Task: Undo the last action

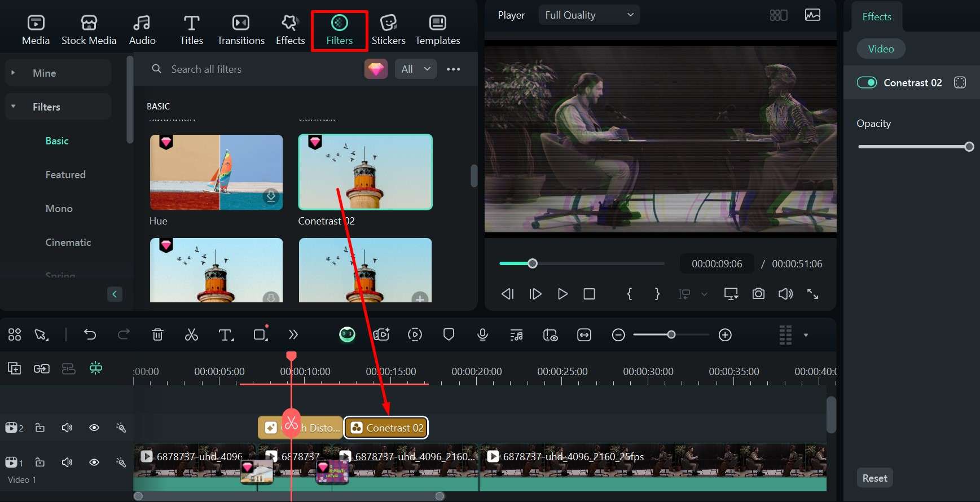Action: click(x=90, y=334)
